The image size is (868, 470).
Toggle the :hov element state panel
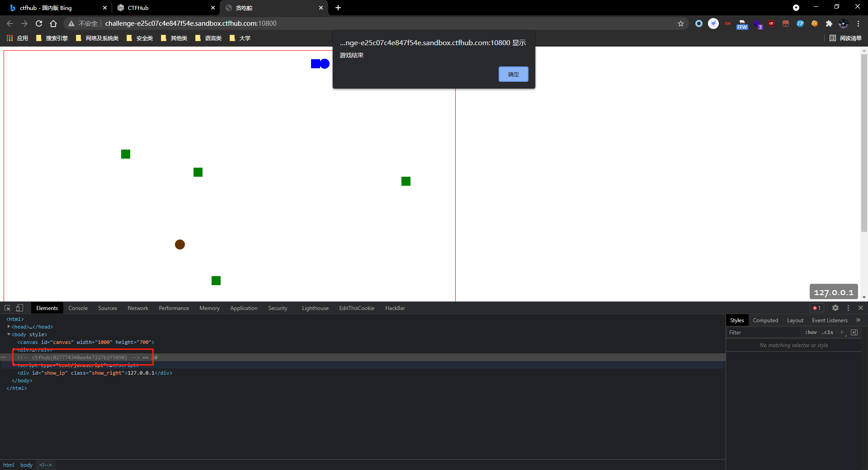811,333
